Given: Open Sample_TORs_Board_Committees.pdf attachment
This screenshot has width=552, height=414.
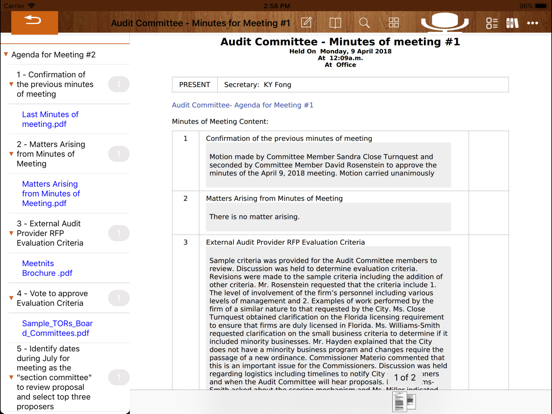Looking at the screenshot, I should point(57,328).
